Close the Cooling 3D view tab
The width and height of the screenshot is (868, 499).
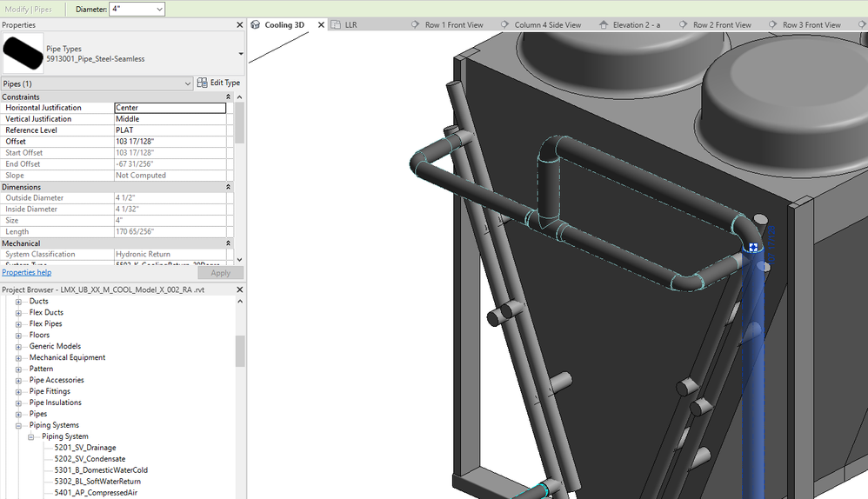[321, 25]
